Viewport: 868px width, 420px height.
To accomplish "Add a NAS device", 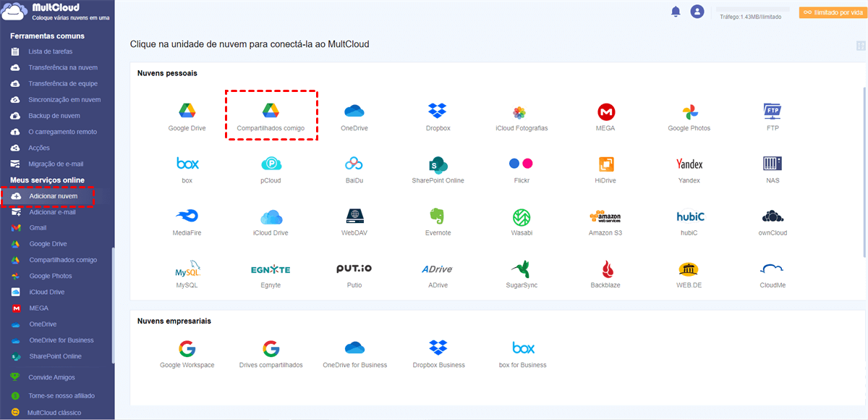I will 773,169.
